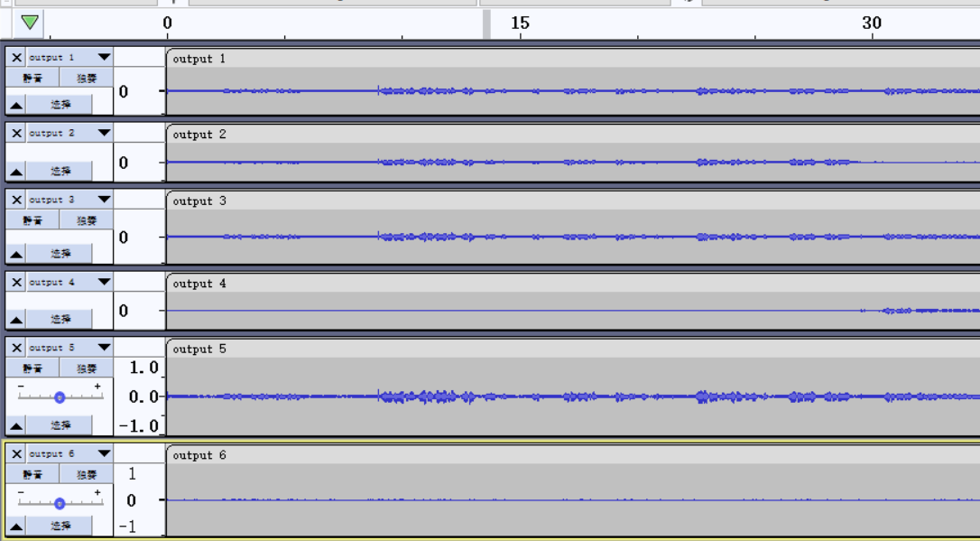Screen dimensions: 980x541
Task: Select output 4 track via 选择 button
Action: pyautogui.click(x=60, y=319)
